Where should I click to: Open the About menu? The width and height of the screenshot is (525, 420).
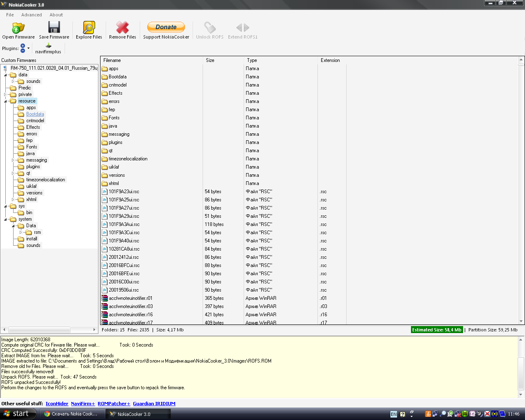(x=56, y=15)
